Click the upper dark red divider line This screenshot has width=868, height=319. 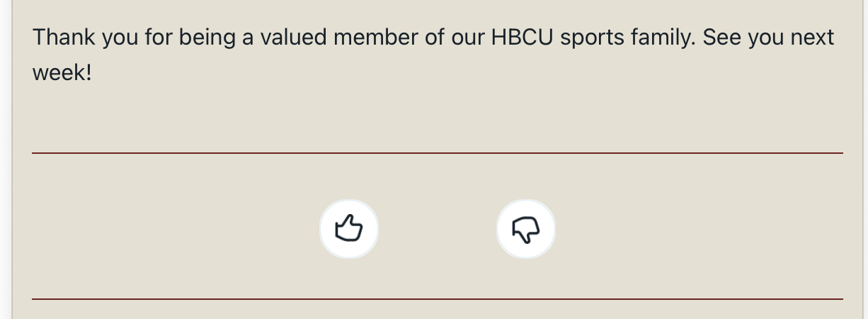point(437,152)
